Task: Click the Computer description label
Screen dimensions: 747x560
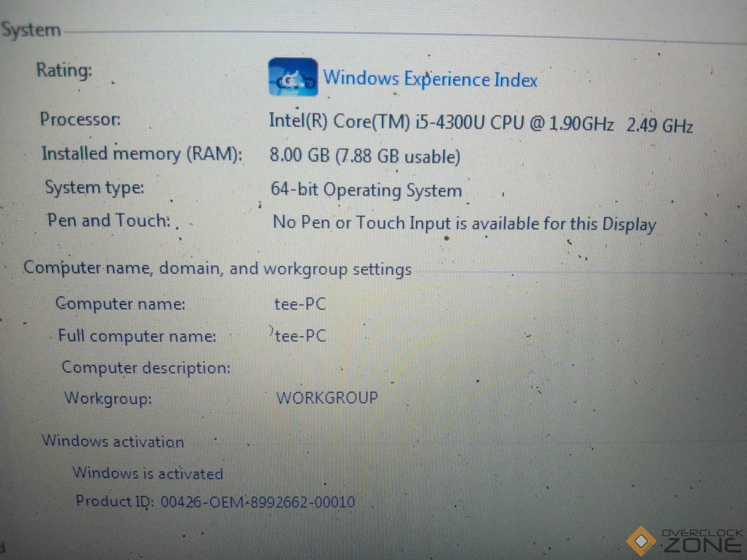Action: point(146,367)
